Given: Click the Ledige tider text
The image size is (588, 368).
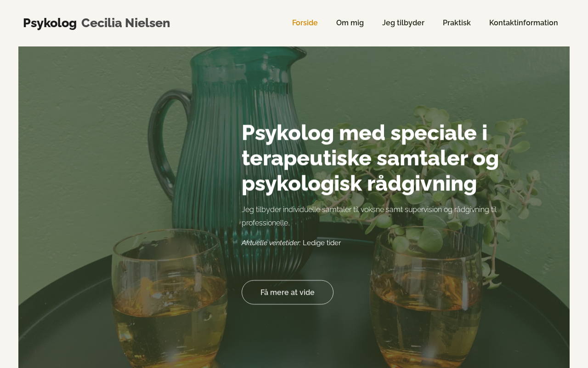Looking at the screenshot, I should tap(322, 243).
